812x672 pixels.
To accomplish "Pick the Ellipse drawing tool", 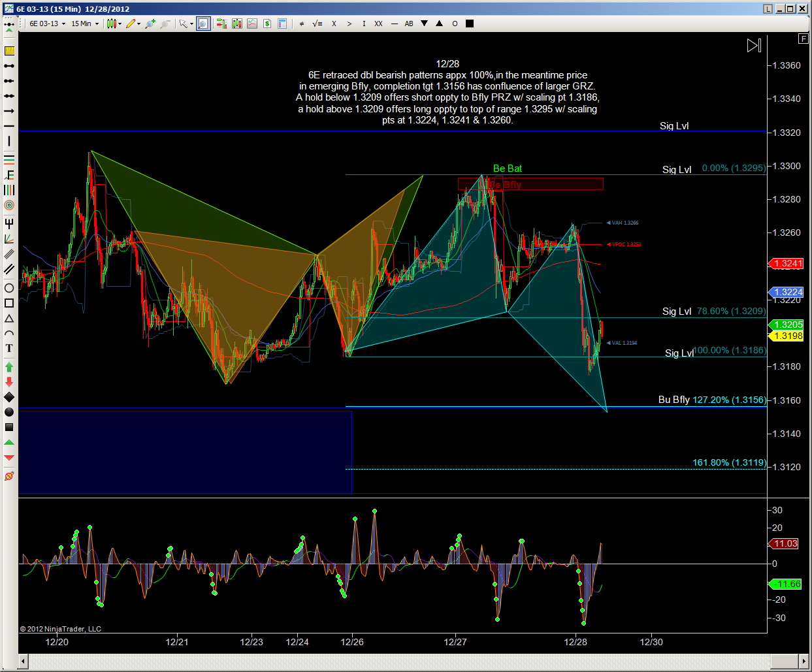I will pyautogui.click(x=9, y=288).
